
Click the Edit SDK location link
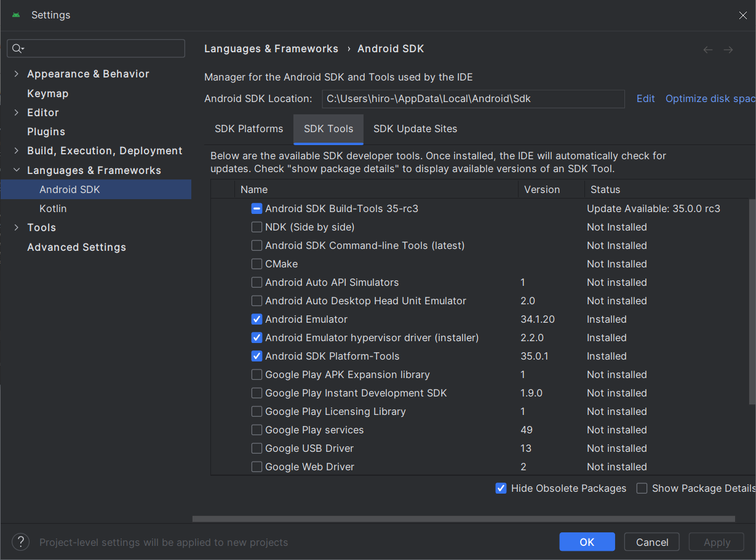(645, 98)
